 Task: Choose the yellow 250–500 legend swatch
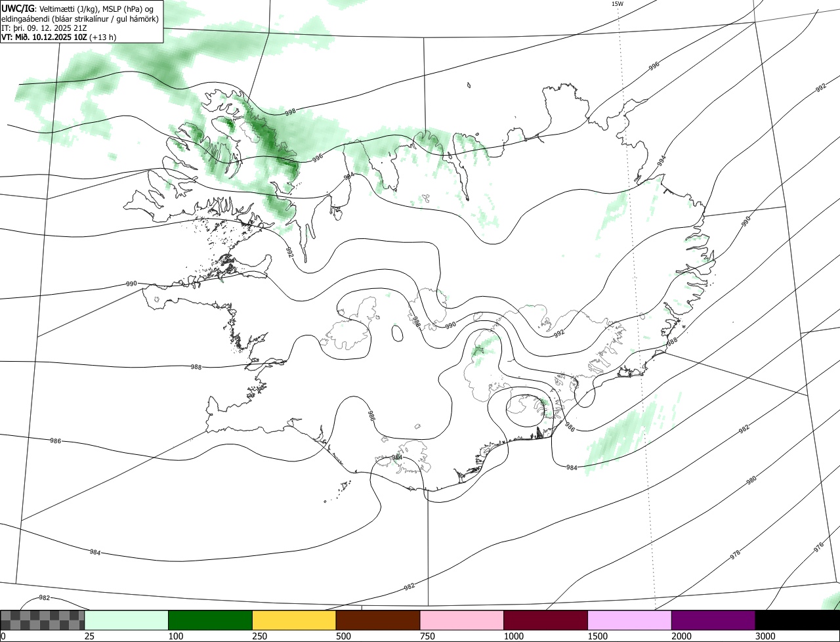(x=294, y=620)
